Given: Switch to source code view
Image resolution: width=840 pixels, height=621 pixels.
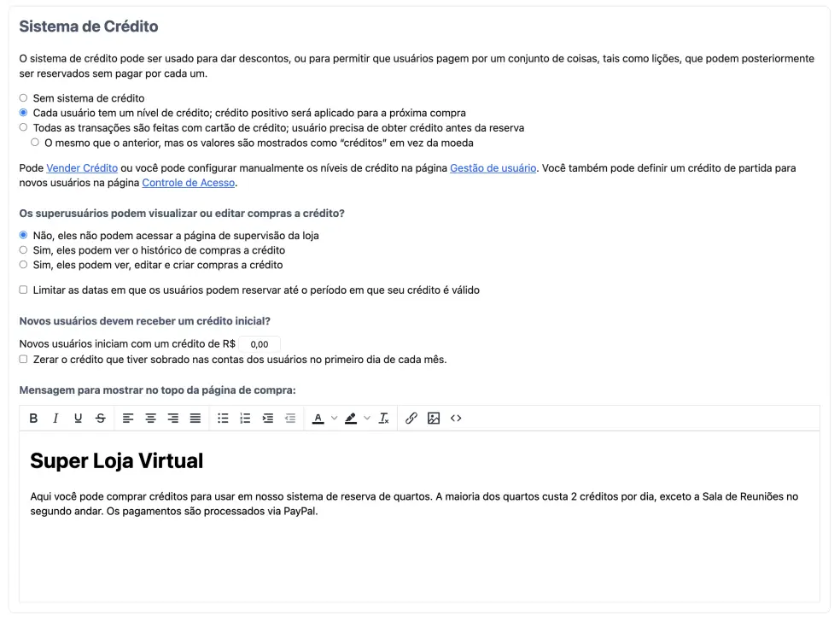Looking at the screenshot, I should pos(456,419).
